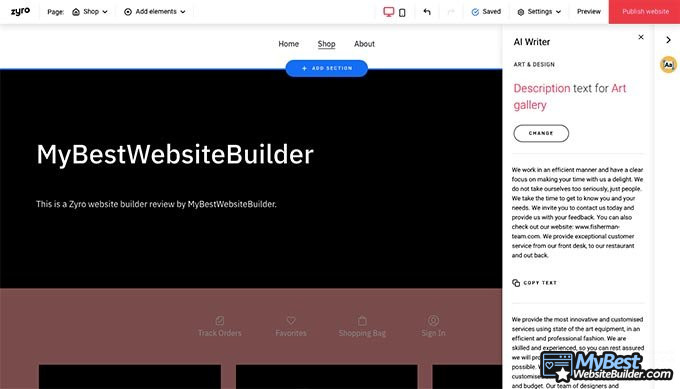
Task: Select the second product thumbnail
Action: pyautogui.click(x=327, y=376)
